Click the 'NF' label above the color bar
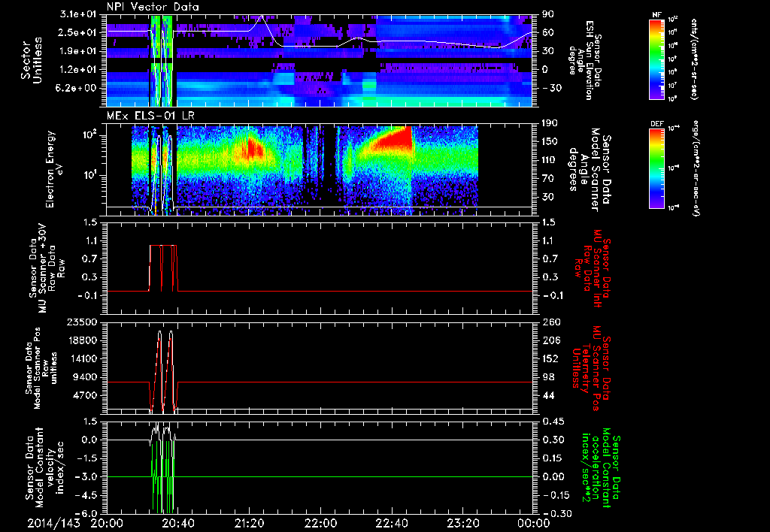 [657, 15]
